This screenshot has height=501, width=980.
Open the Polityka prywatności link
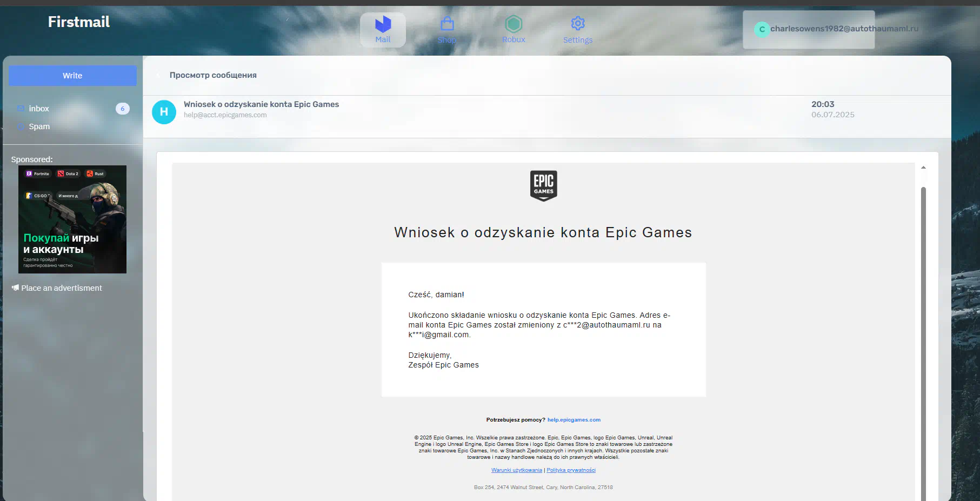point(571,470)
